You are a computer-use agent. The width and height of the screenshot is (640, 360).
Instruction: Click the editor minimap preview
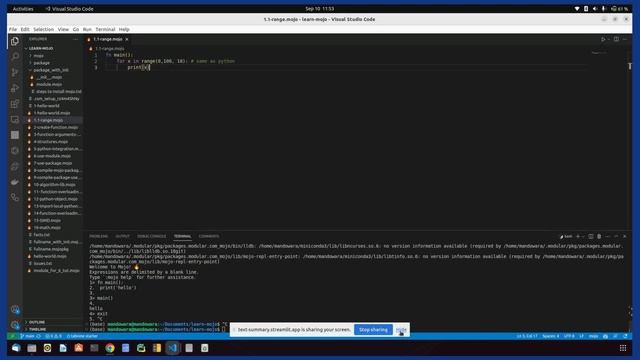pos(599,53)
